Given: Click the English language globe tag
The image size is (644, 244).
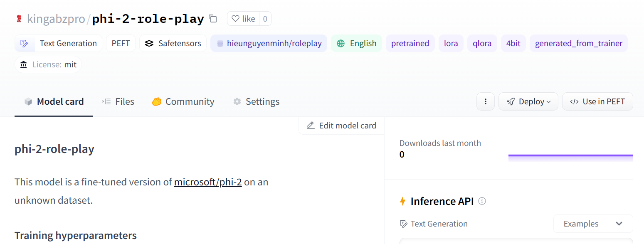Looking at the screenshot, I should tap(356, 43).
